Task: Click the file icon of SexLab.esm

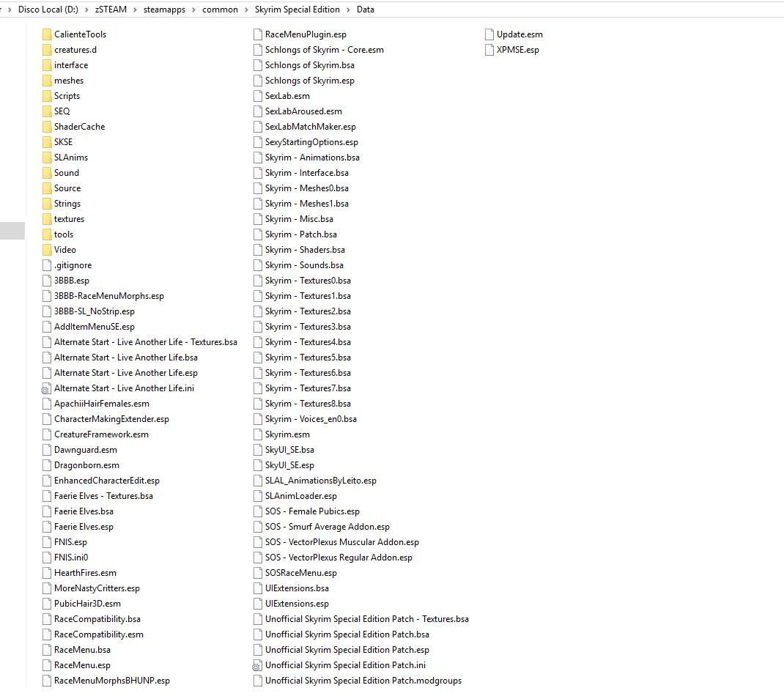Action: pos(258,96)
